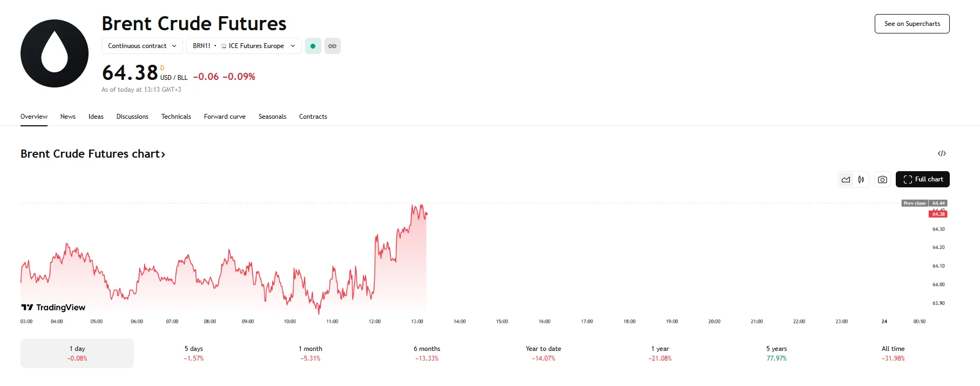Select the 1 month range
This screenshot has width=980, height=386.
point(310,353)
